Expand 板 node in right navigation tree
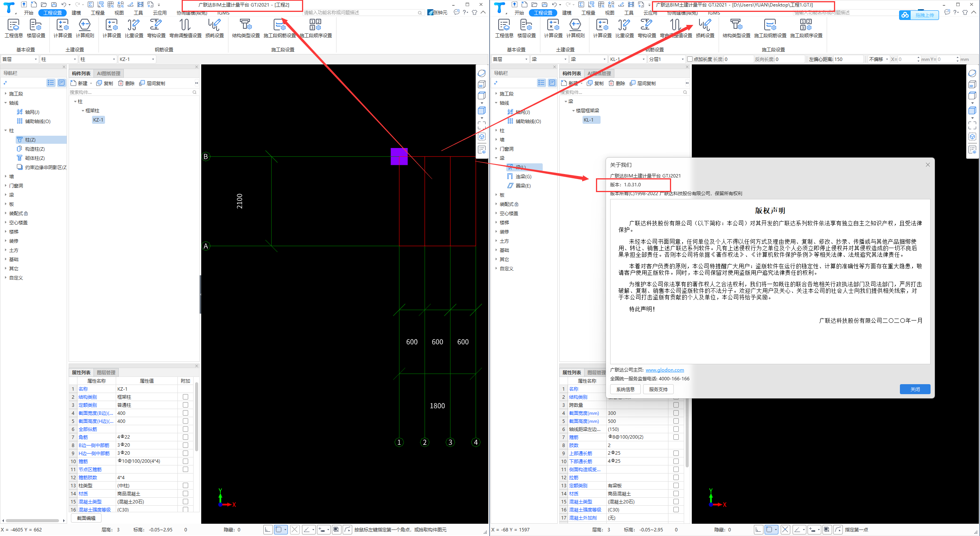 pyautogui.click(x=496, y=195)
